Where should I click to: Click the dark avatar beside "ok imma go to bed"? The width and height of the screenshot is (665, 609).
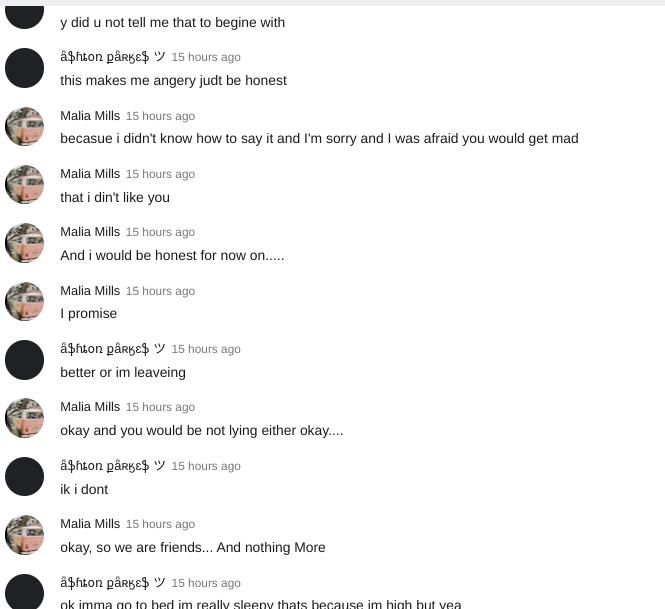[x=25, y=591]
